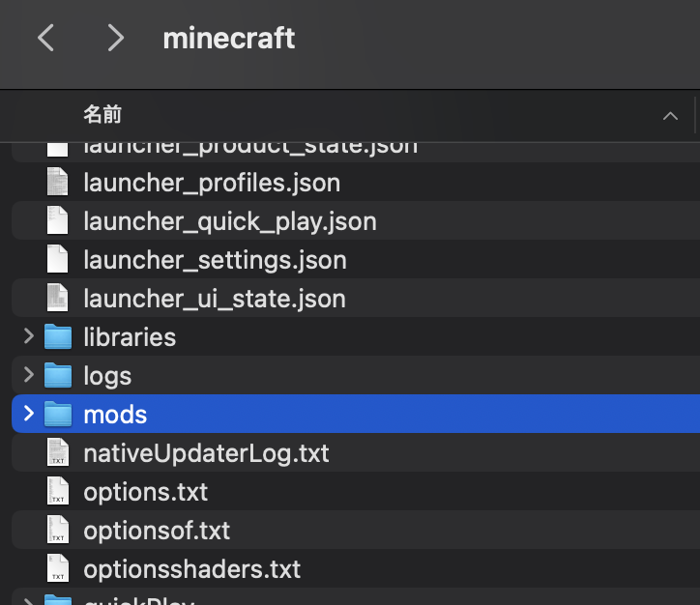This screenshot has height=605, width=700.
Task: Sort by the 名前 column header
Action: coord(102,115)
